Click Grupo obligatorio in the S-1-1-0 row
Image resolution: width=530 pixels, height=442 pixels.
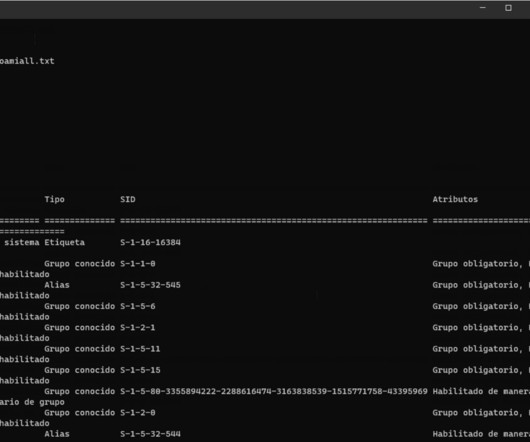point(477,264)
